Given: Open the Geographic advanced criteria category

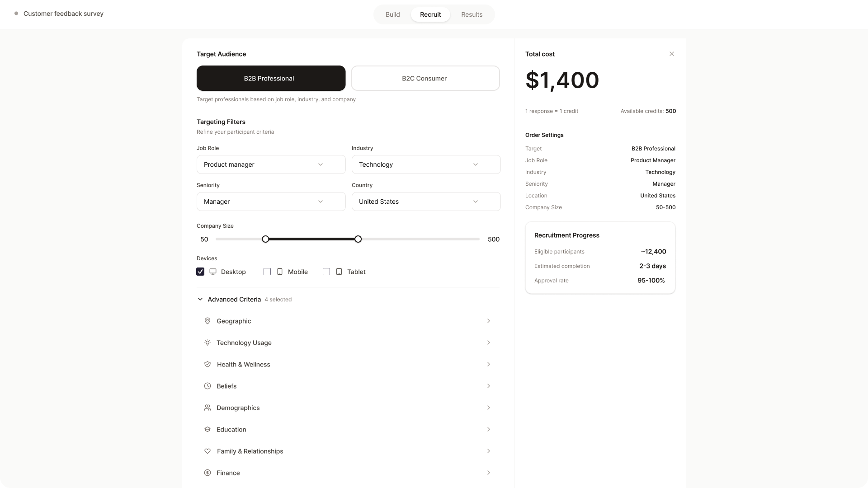Looking at the screenshot, I should [347, 321].
